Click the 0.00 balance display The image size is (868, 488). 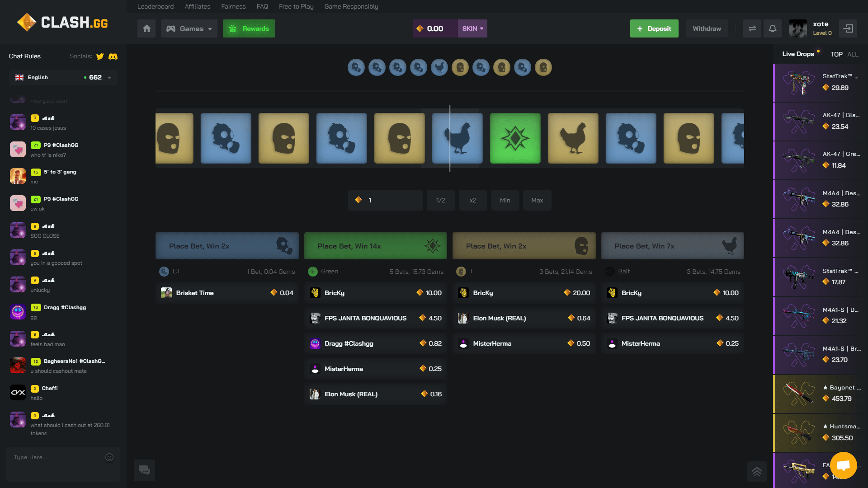point(435,28)
